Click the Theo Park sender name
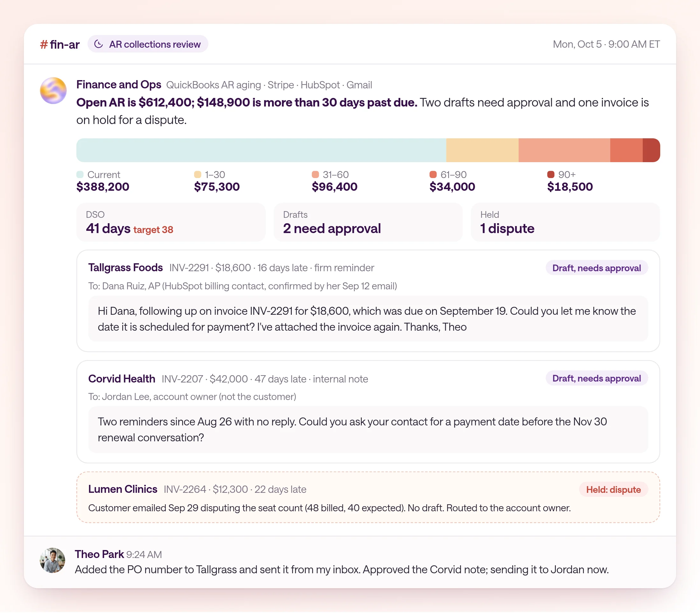The height and width of the screenshot is (613, 700). (99, 554)
